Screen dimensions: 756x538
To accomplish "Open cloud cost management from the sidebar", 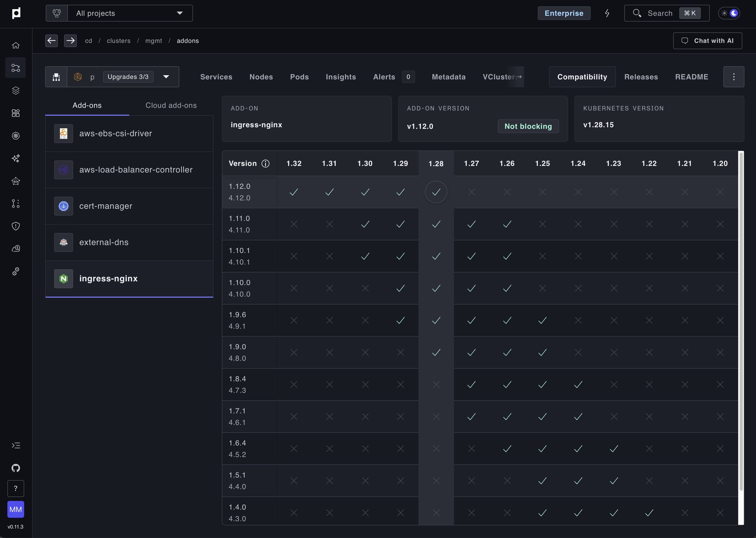I will point(16,248).
